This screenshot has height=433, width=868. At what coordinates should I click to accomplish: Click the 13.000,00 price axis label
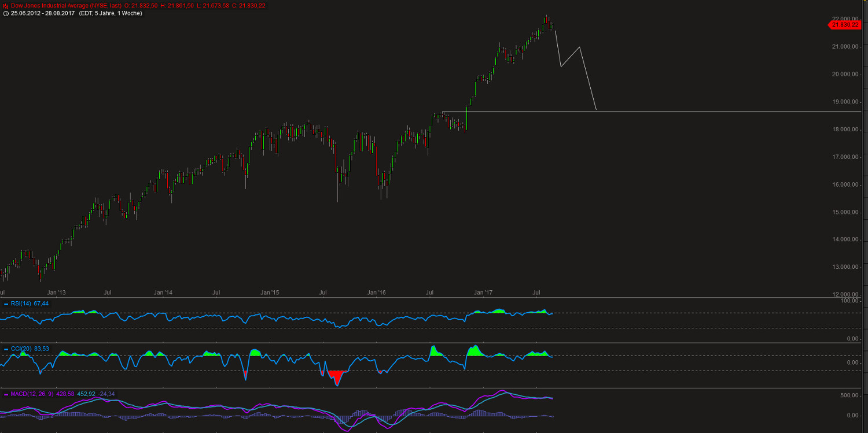[845, 267]
